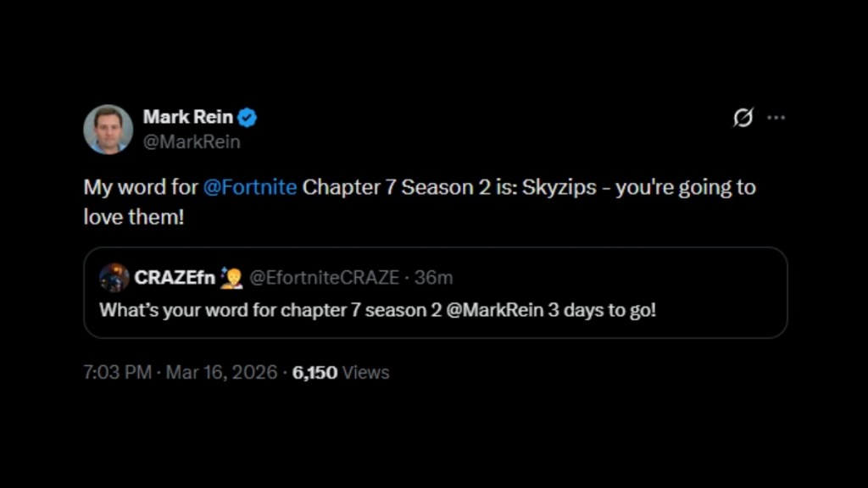Click the main tweet body text
Screen dimensions: 868x488
(381, 187)
